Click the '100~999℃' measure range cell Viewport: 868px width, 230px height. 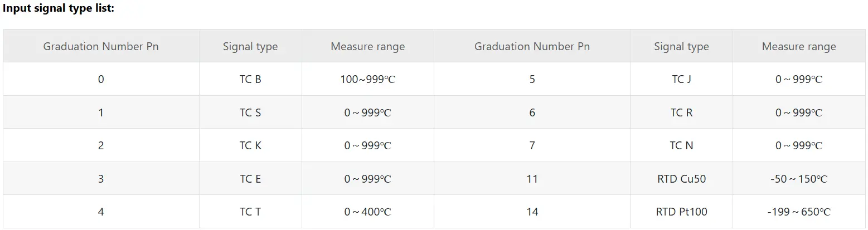coord(368,79)
